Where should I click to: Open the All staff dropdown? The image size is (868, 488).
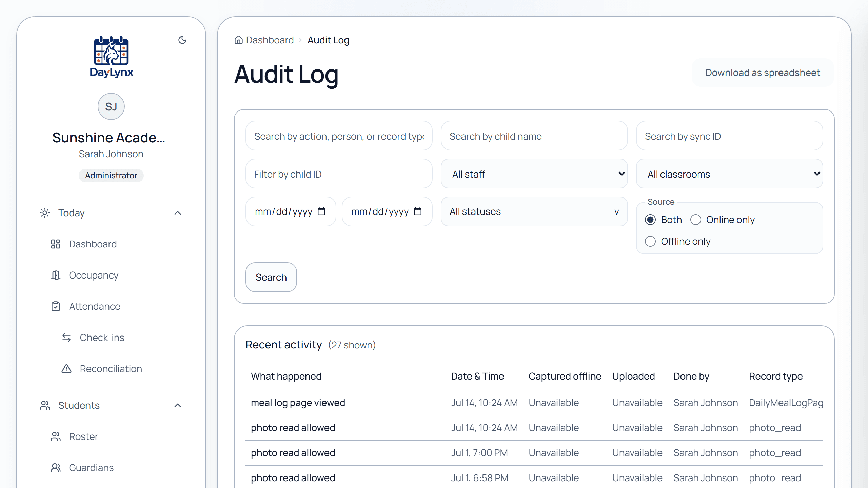point(534,174)
